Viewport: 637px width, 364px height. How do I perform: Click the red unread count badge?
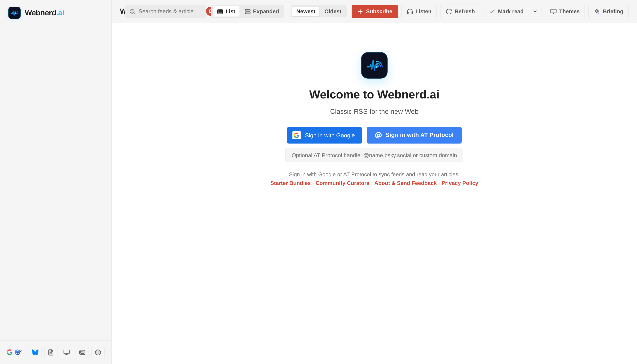[209, 11]
